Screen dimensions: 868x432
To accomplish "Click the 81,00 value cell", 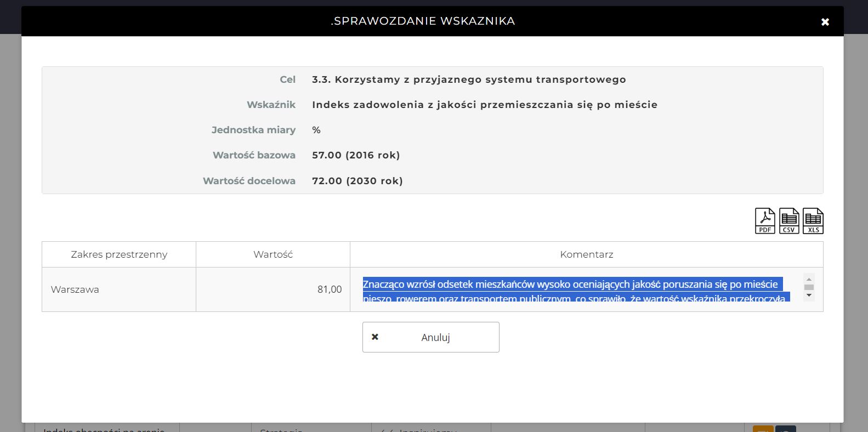I will click(329, 289).
